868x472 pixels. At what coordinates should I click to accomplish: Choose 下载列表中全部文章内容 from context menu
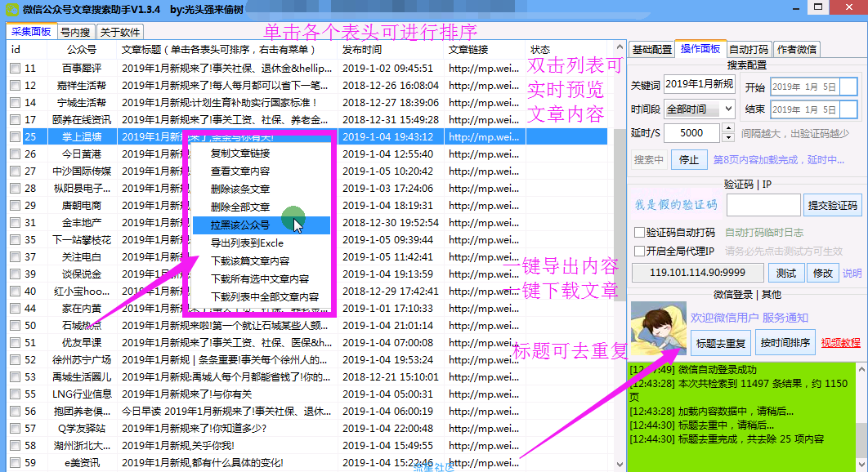point(261,296)
